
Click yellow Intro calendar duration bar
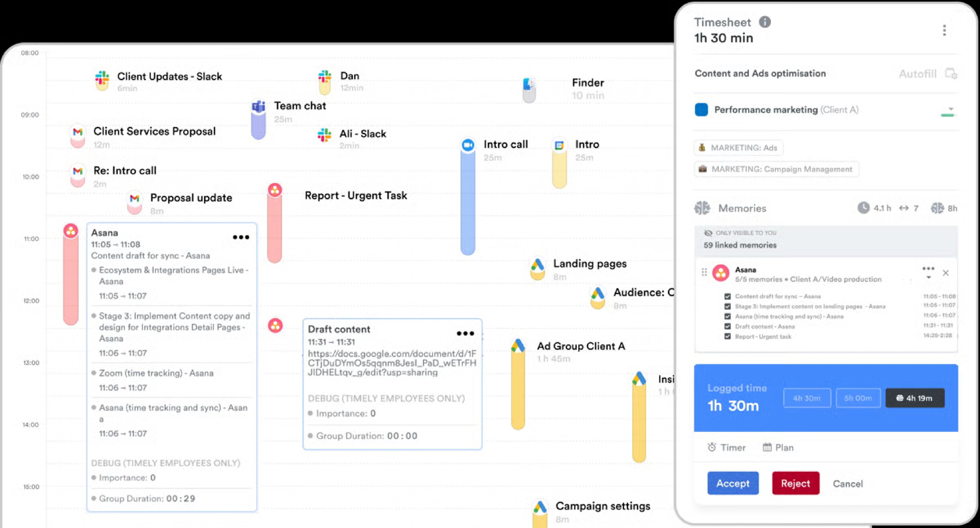(x=559, y=170)
